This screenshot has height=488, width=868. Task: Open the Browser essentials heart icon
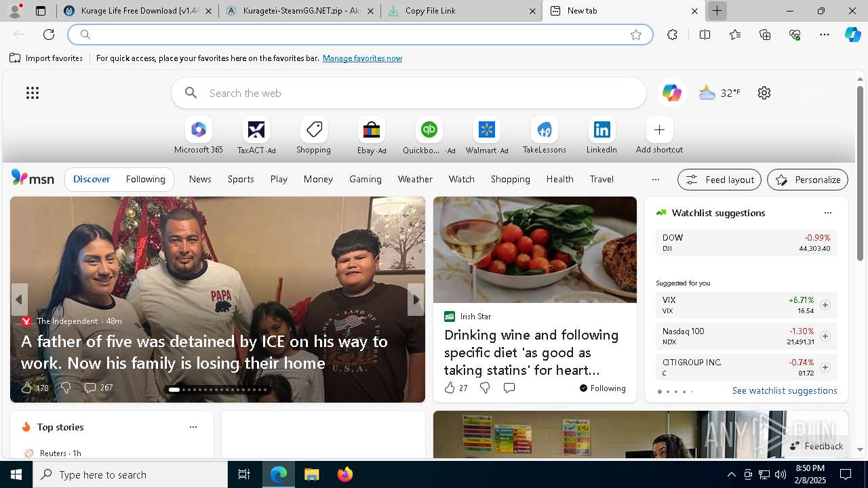tap(795, 35)
